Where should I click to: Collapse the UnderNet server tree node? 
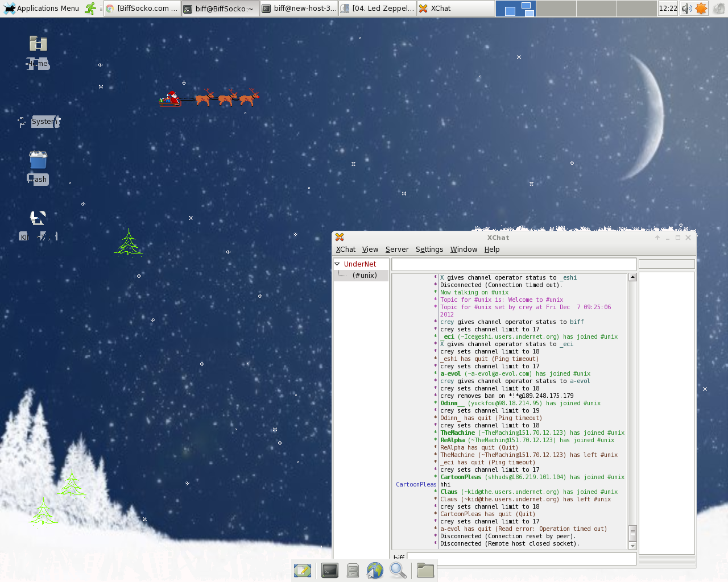pos(337,264)
